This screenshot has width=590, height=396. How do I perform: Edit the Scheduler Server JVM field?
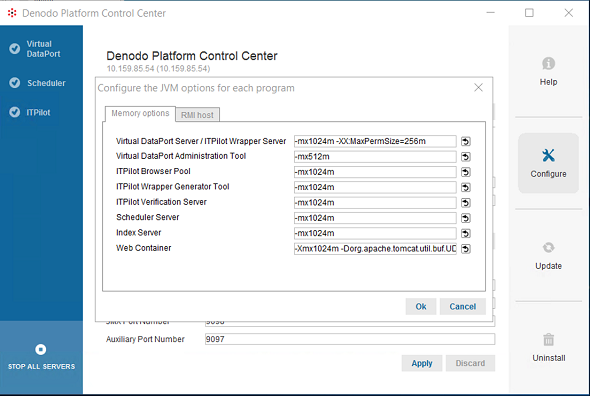click(375, 218)
